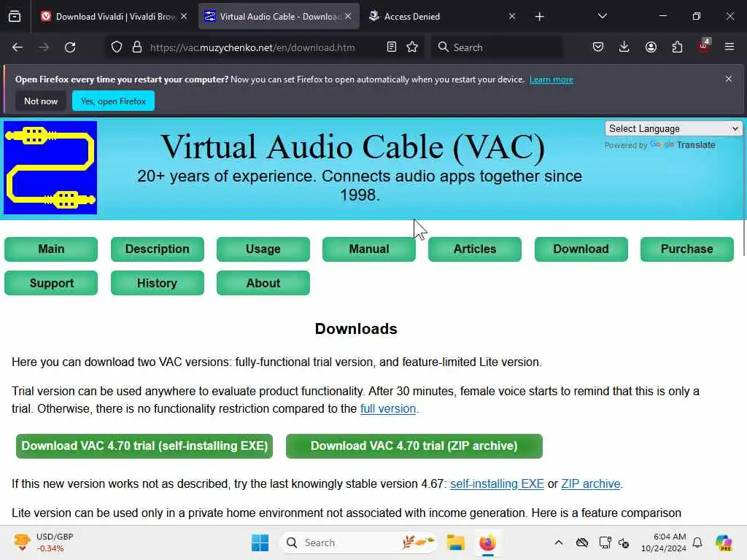Click the Firefox taskbar icon

tap(487, 542)
